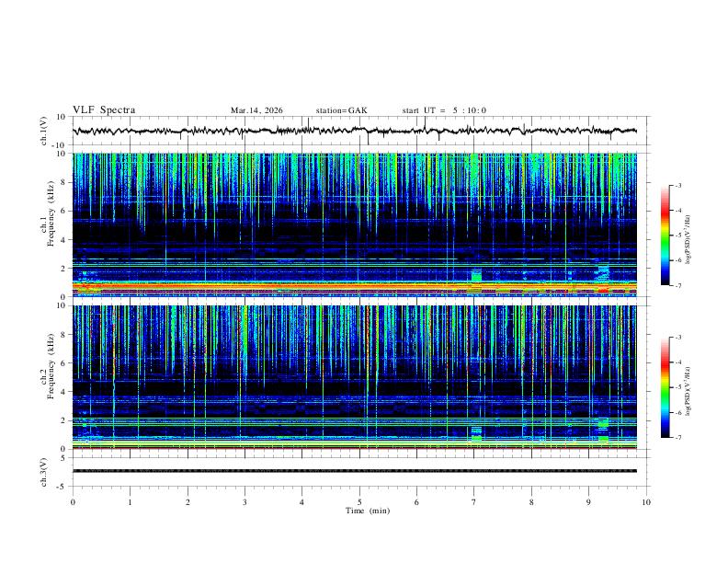Click the "-3" label on ch.1 color bar

(677, 185)
